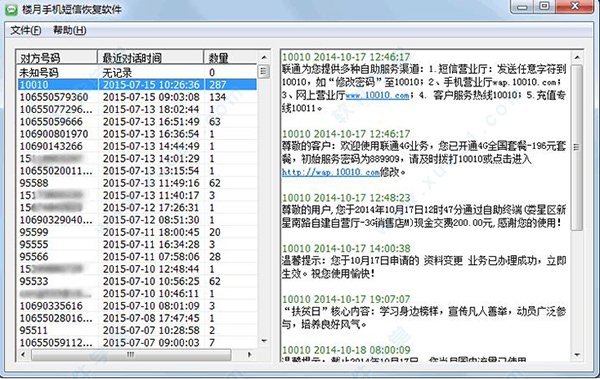This screenshot has width=600, height=379.
Task: Select the 106550579360 row
Action: coord(137,97)
